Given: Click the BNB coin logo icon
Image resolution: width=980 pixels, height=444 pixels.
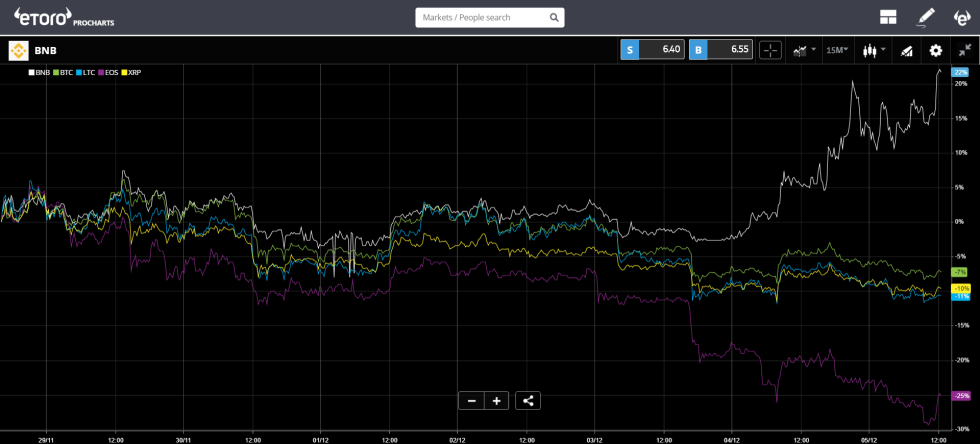Looking at the screenshot, I should pos(18,50).
